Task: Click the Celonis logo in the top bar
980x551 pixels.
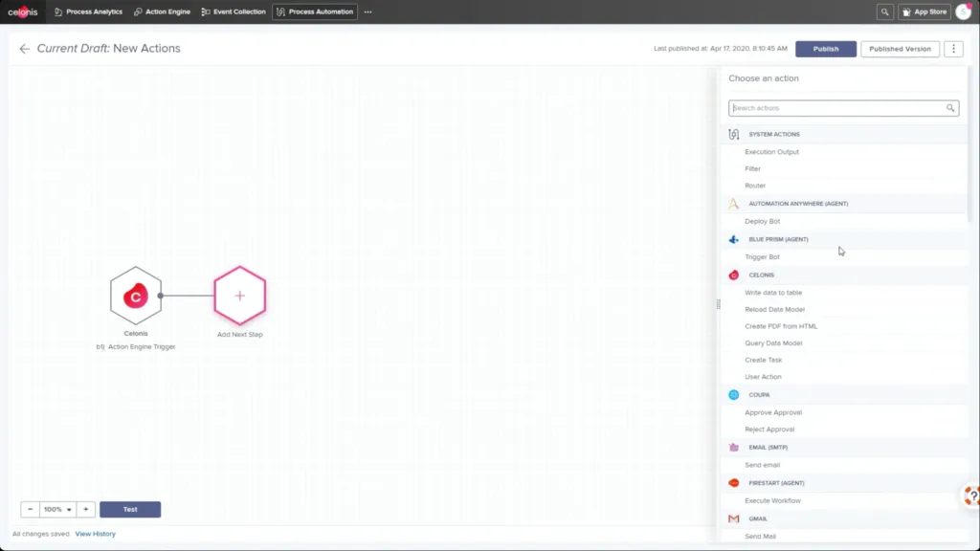Action: 23,11
